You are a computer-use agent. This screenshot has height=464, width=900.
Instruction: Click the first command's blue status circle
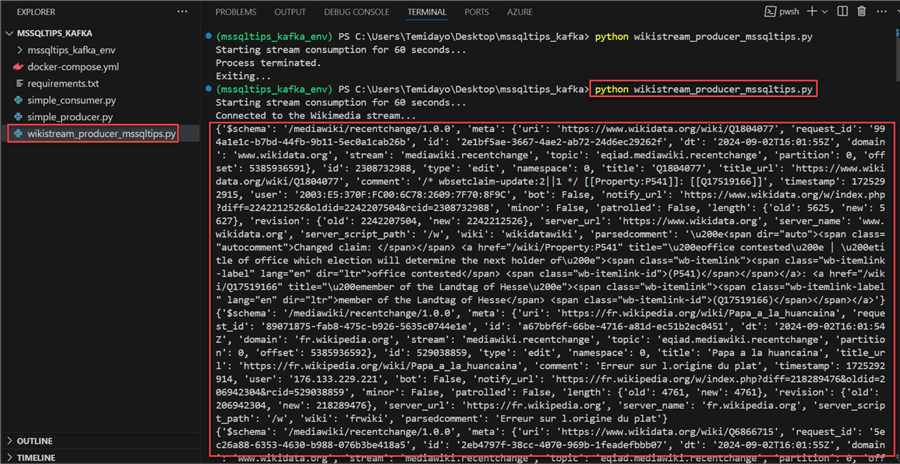[208, 36]
